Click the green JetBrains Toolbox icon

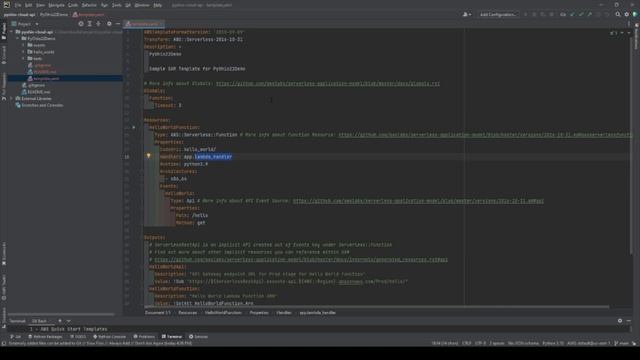635,14
